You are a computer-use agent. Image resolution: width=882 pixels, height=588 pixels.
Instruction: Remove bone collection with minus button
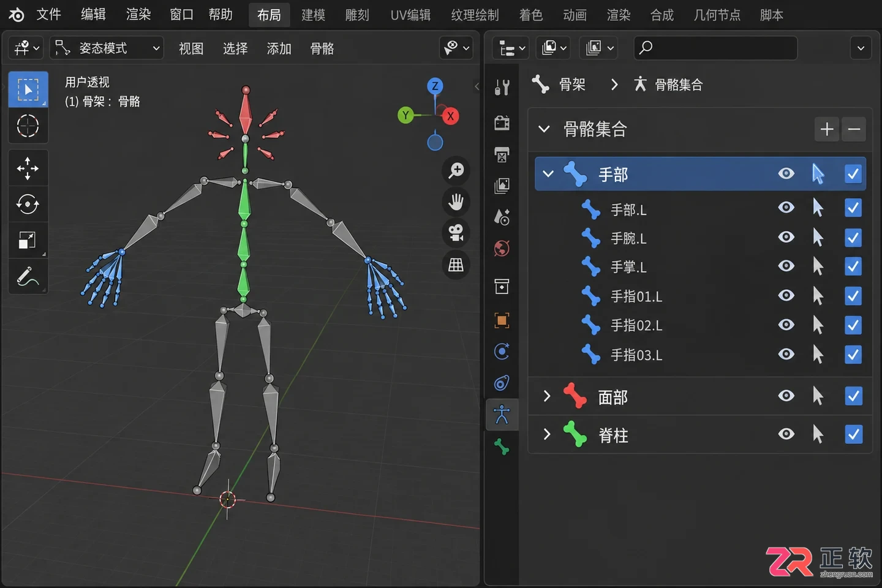[x=854, y=129]
